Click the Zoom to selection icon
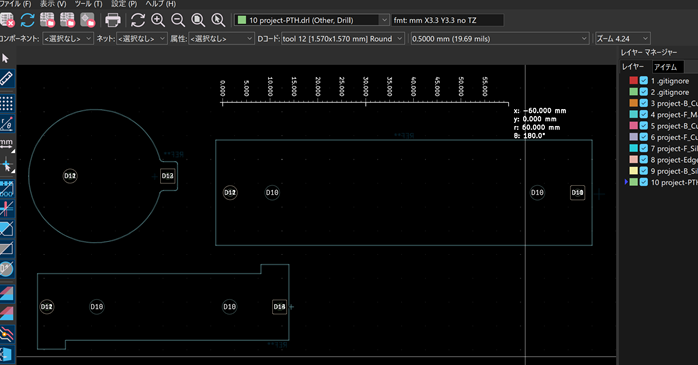Screen dimensions: 698x365 click(218, 20)
